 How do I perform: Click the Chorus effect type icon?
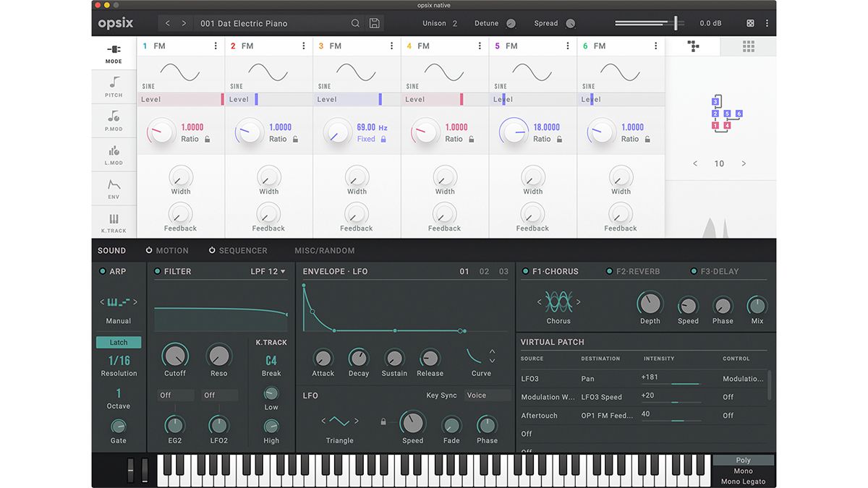coord(558,301)
